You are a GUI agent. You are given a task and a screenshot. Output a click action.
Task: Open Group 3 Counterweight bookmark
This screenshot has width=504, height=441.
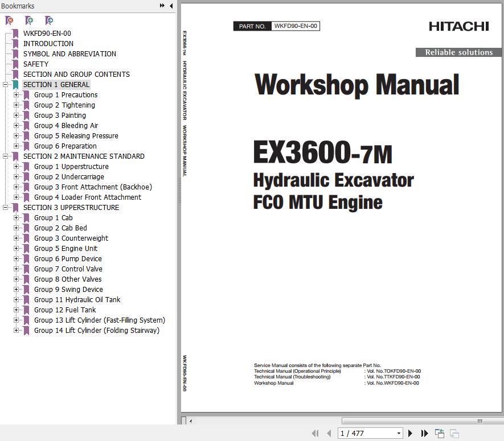pyautogui.click(x=71, y=238)
